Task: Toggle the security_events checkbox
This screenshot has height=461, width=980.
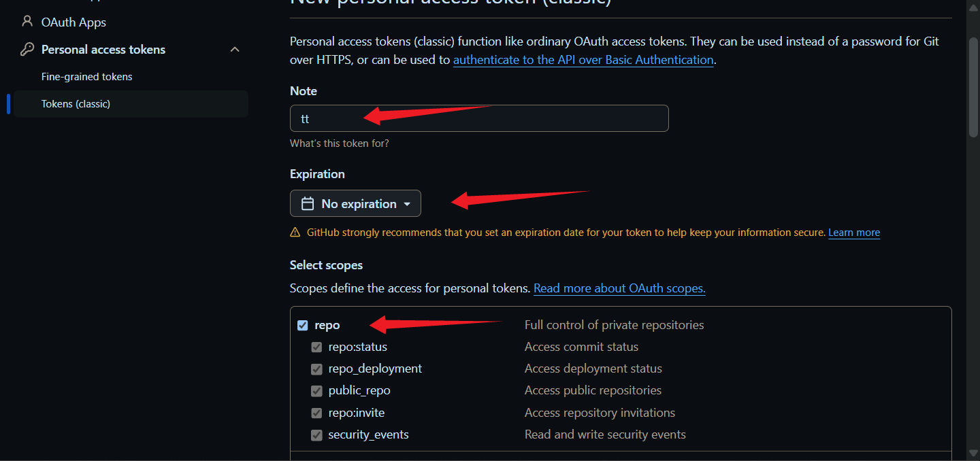Action: [316, 435]
